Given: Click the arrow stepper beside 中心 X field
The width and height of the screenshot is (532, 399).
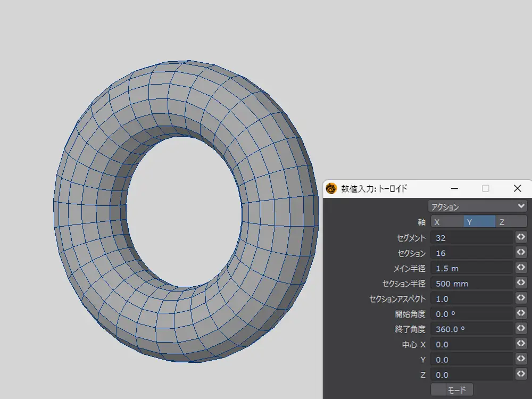Looking at the screenshot, I should (521, 344).
